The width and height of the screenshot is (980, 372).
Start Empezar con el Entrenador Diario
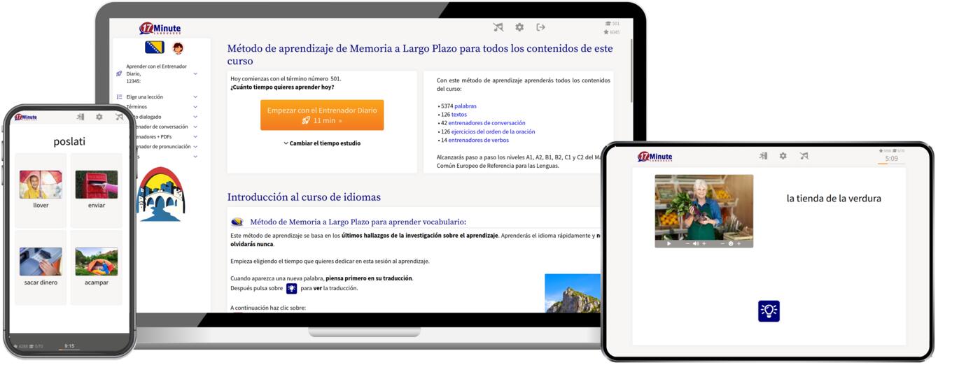pos(322,115)
